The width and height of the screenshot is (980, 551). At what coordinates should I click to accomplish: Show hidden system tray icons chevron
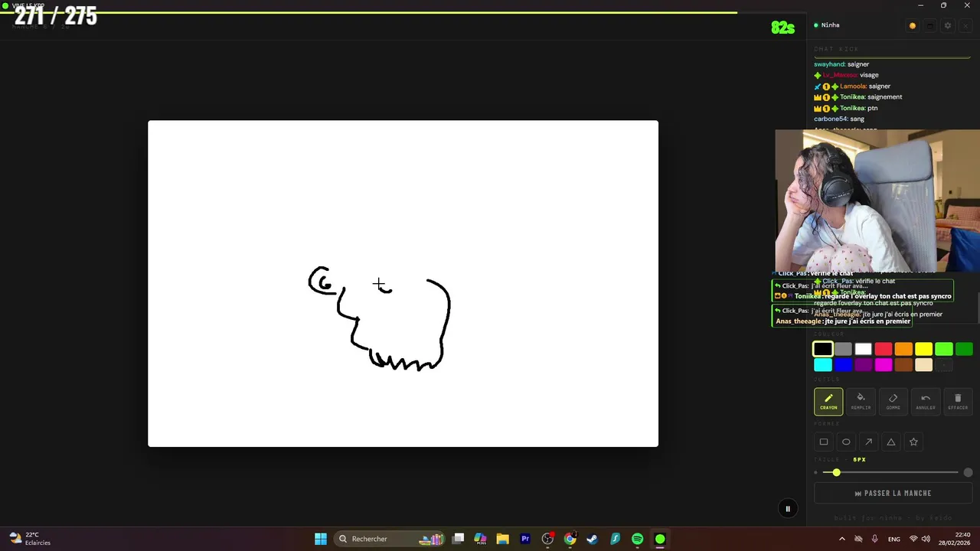click(x=842, y=539)
